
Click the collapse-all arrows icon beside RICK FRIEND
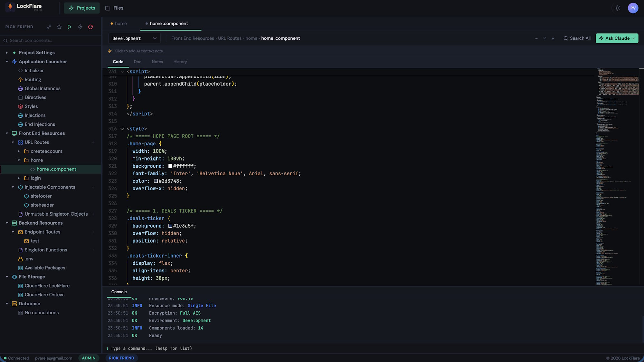(49, 27)
